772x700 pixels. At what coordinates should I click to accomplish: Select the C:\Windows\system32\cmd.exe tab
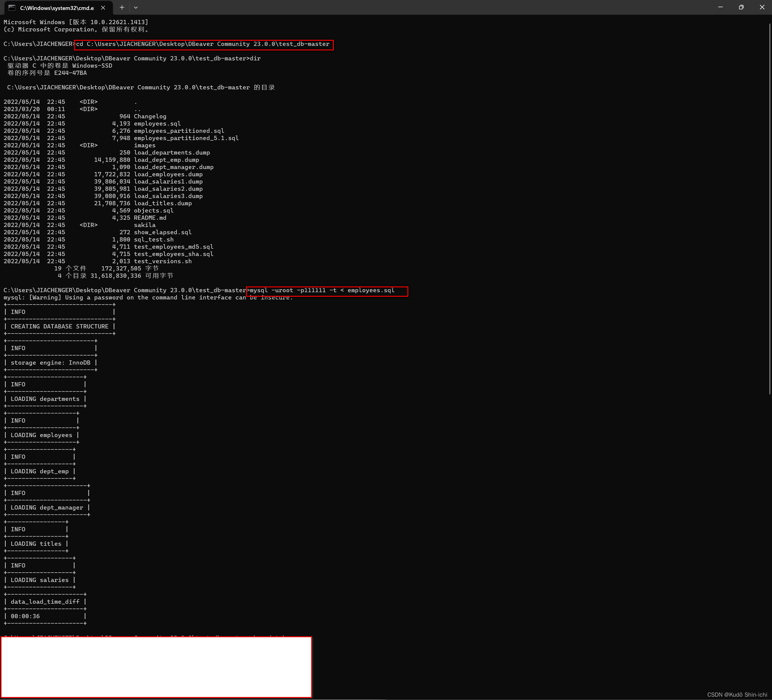(x=56, y=7)
